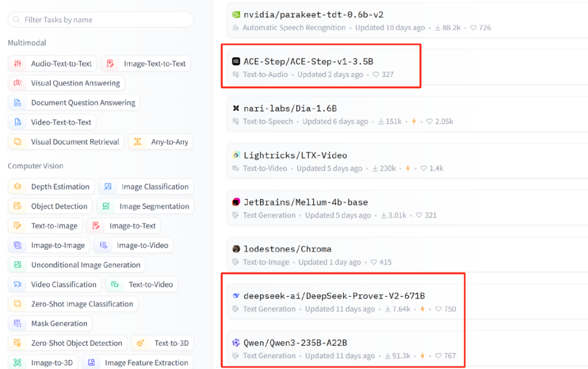Select the Mask Generation task
This screenshot has height=369, width=588.
[50, 323]
